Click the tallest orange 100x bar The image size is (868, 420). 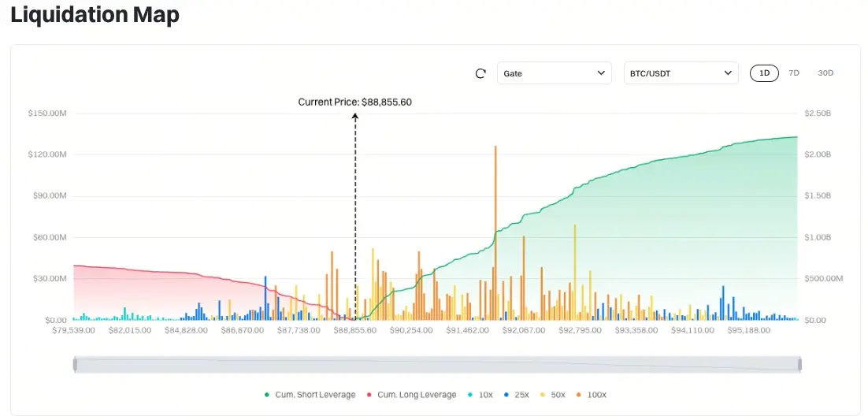[495, 232]
